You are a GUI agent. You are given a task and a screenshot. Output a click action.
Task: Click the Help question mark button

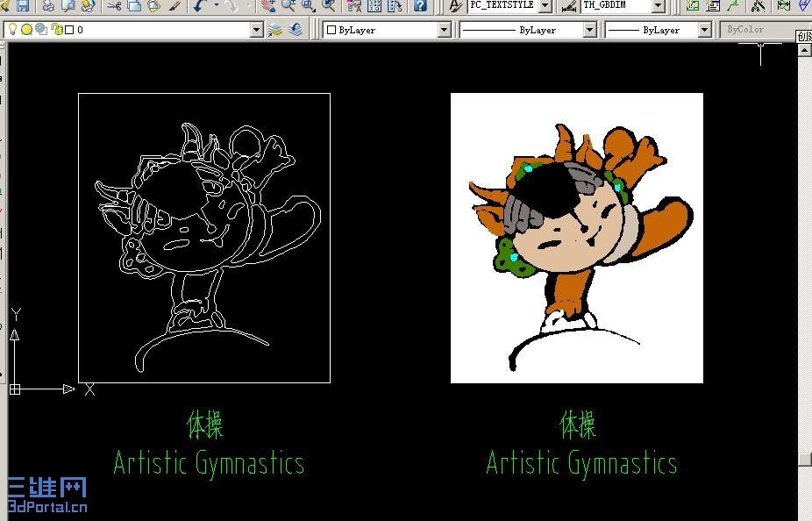421,6
